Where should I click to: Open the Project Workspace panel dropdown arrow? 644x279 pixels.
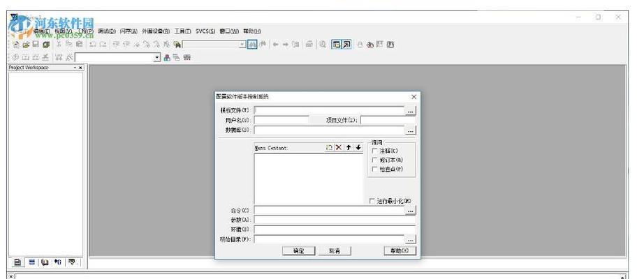74,68
